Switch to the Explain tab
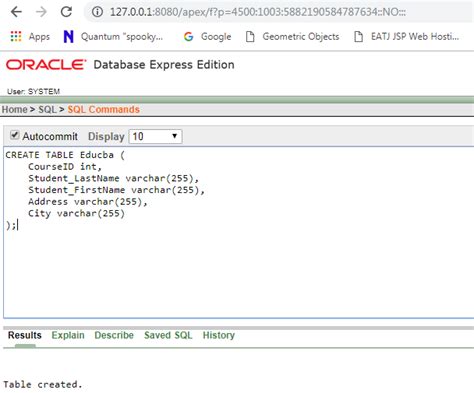The height and width of the screenshot is (393, 474). 68,335
